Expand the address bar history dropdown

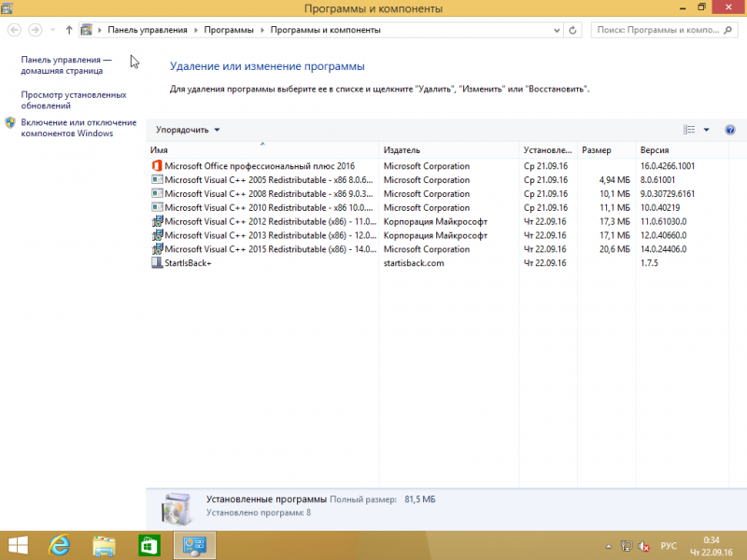[557, 30]
